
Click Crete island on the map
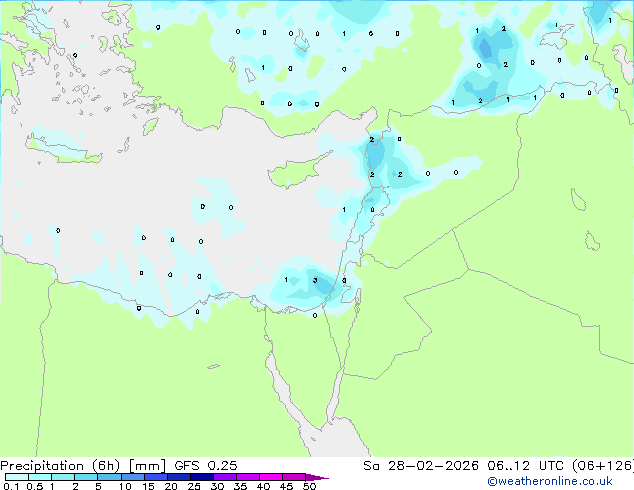click(x=63, y=150)
